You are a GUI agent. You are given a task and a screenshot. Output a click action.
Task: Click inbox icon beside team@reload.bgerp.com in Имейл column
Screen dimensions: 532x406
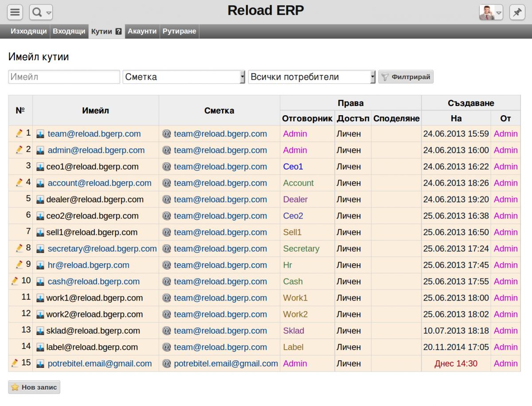pyautogui.click(x=40, y=134)
